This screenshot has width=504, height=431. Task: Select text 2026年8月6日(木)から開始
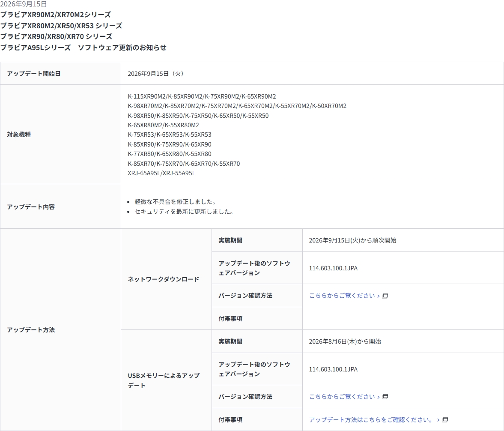(345, 341)
